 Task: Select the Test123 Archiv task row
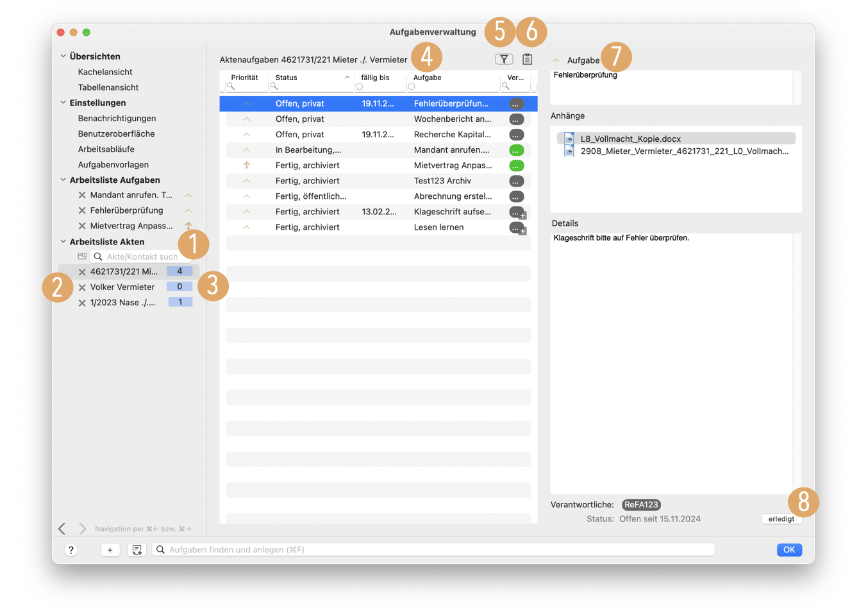click(378, 181)
